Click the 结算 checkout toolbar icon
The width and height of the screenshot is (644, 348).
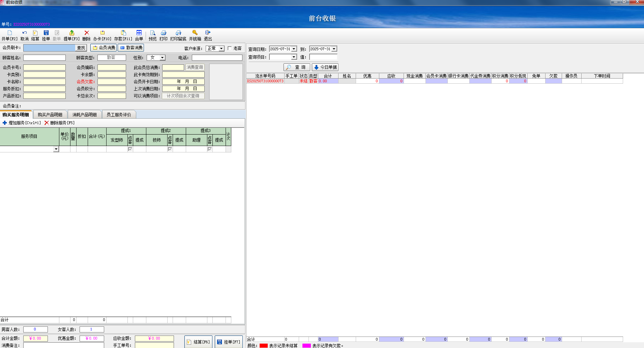click(35, 33)
